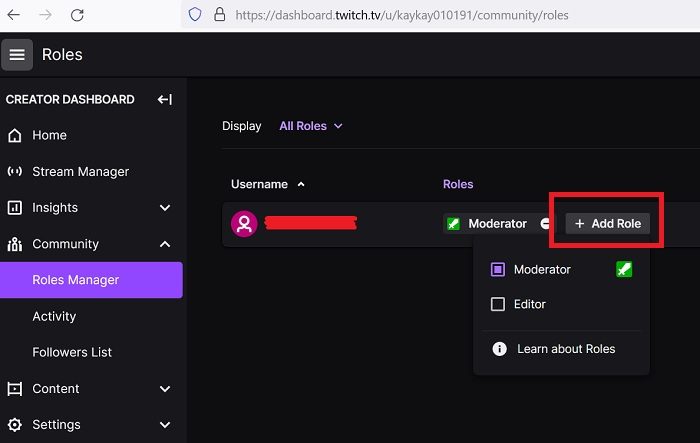Click the Settings label in the sidebar
The image size is (700, 443).
[x=56, y=425]
